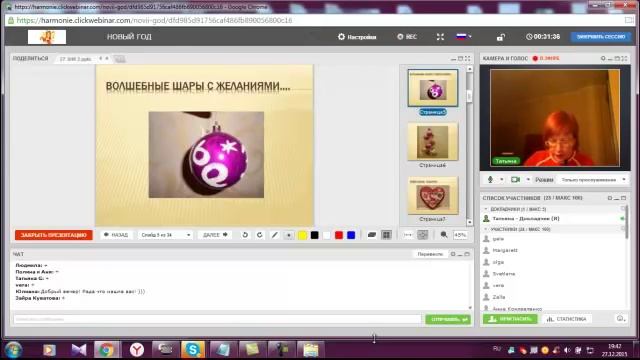Choose the brush size dot tool
Screen dimensions: 640x360
click(x=289, y=235)
